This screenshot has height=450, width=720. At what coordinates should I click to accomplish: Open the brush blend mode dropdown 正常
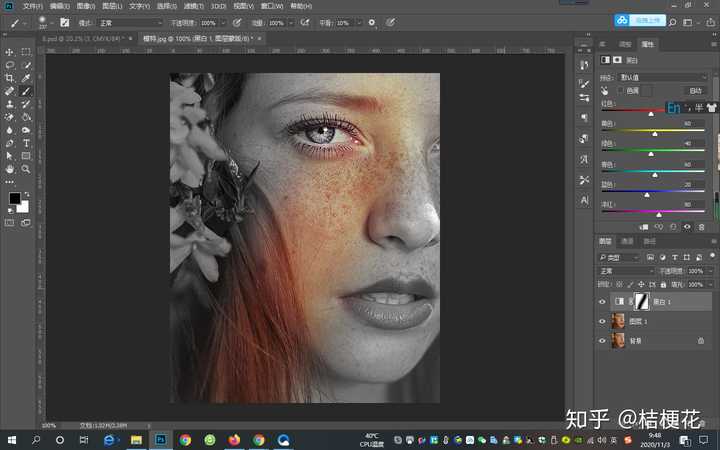pos(130,22)
